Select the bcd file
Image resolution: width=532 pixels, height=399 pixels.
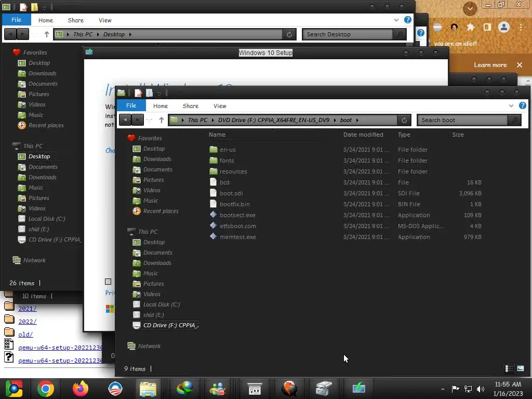click(x=224, y=182)
